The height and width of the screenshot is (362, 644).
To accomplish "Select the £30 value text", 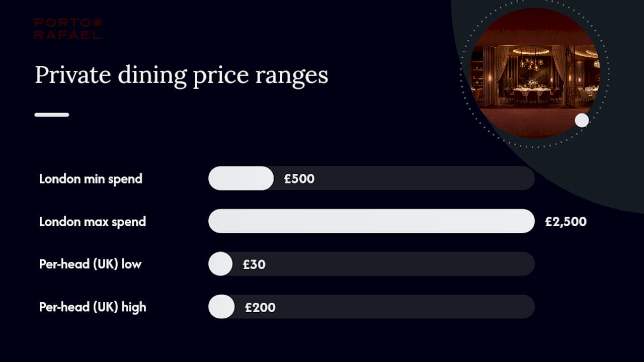I will (254, 264).
